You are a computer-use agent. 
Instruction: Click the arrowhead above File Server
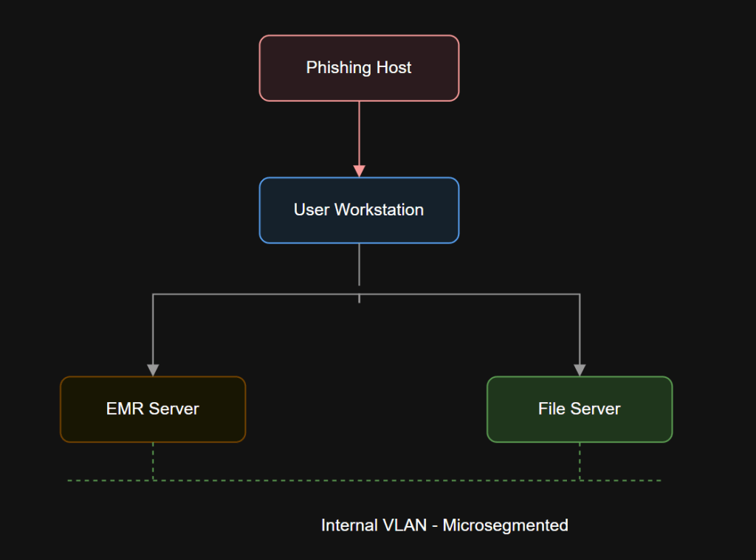[580, 369]
